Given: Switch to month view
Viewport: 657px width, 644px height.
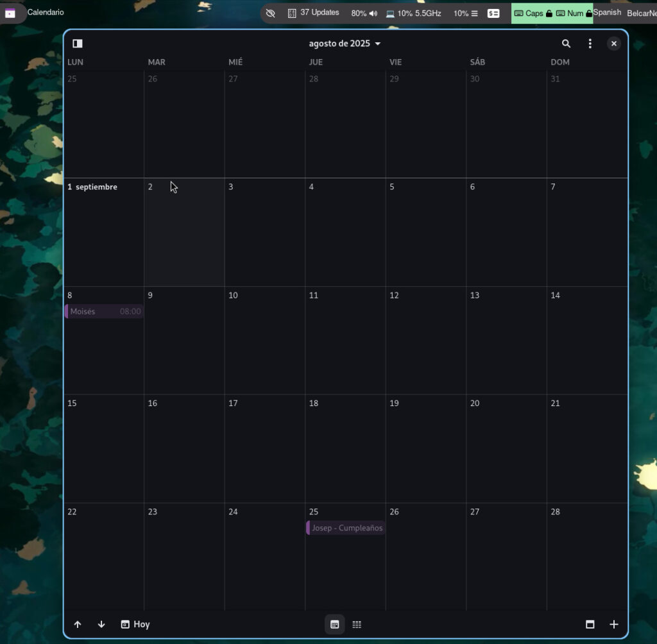Looking at the screenshot, I should pos(334,624).
